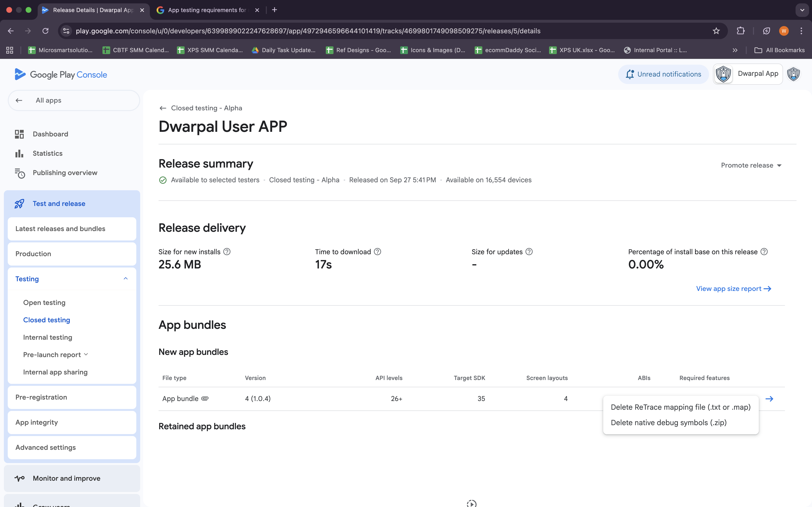
Task: Open Internal testing in sidebar
Action: pyautogui.click(x=48, y=337)
